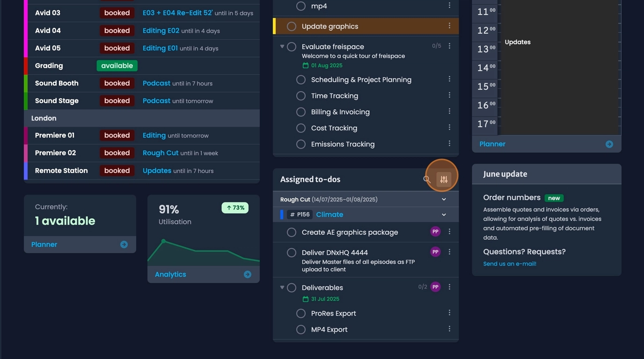The height and width of the screenshot is (359, 644).
Task: Open the Podcast booking for Sound Booth
Action: (156, 83)
